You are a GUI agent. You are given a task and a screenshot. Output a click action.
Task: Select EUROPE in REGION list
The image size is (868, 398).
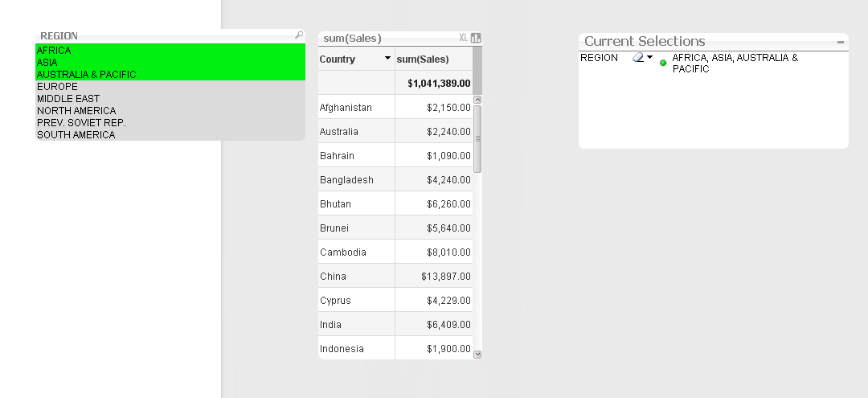click(170, 86)
